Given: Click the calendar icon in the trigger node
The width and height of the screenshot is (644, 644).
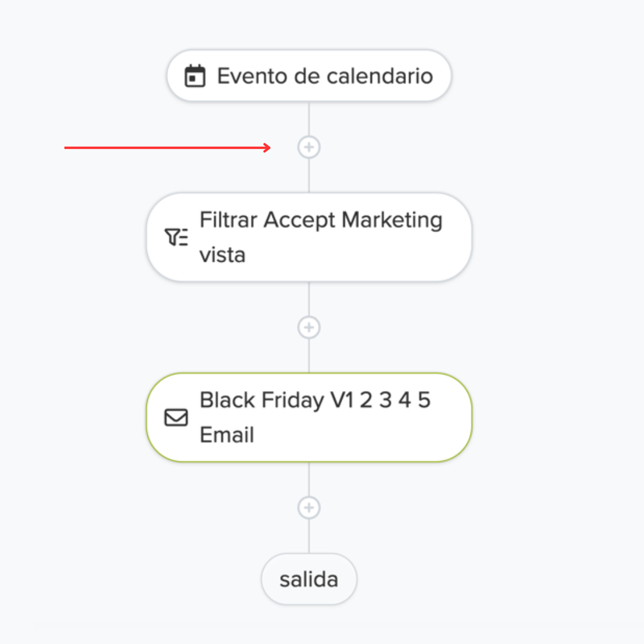Looking at the screenshot, I should 195,76.
